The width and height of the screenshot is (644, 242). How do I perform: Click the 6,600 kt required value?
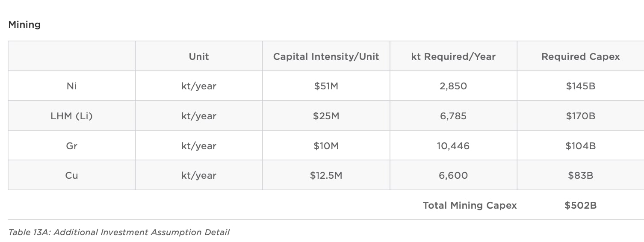(x=453, y=175)
